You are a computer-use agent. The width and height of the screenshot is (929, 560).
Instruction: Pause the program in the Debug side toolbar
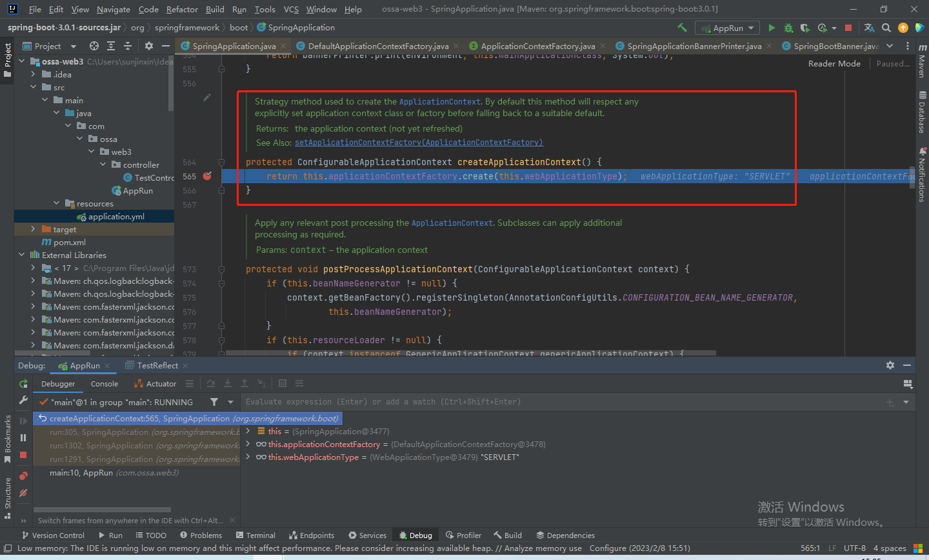(x=24, y=437)
